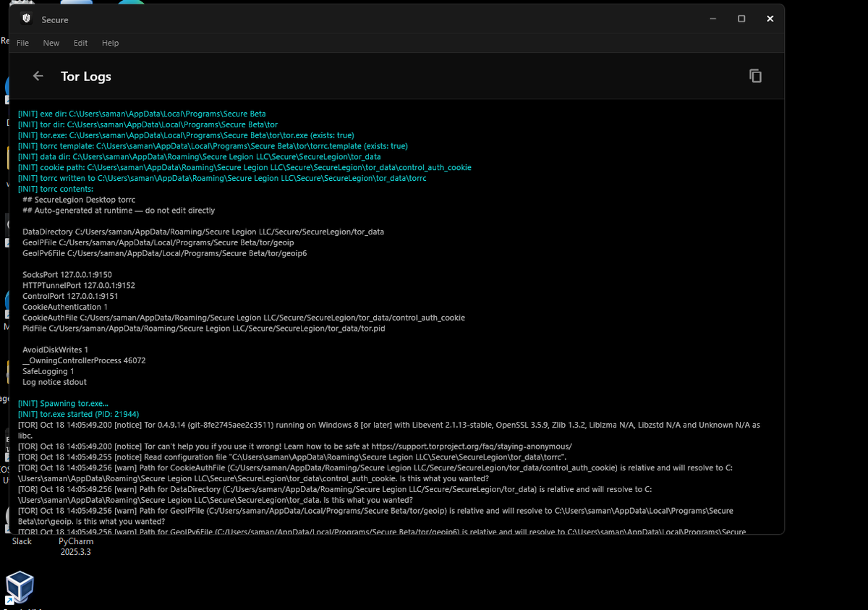868x610 pixels.
Task: Click the '[INIT] torrc contents:' line
Action: coord(56,189)
